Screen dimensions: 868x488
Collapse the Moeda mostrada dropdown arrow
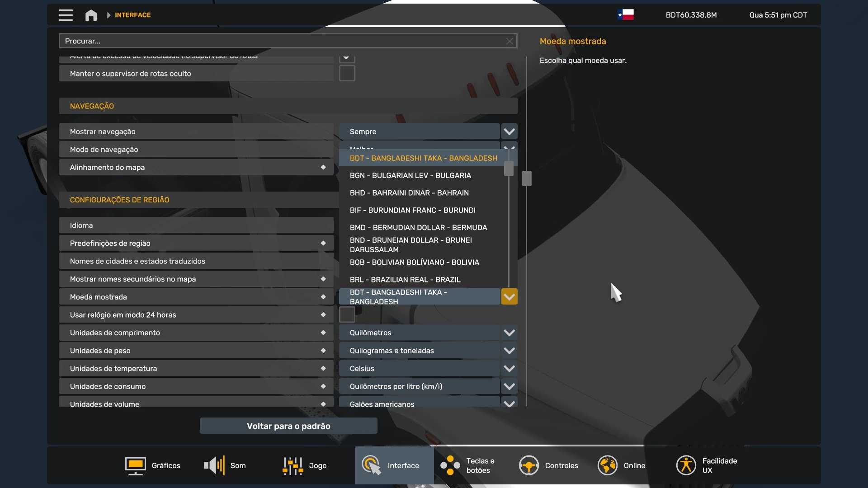point(509,297)
